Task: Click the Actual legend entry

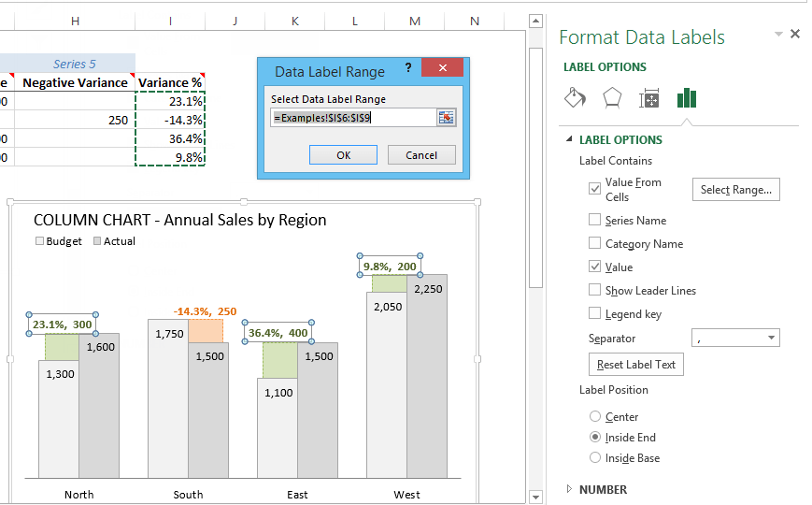Action: [114, 241]
